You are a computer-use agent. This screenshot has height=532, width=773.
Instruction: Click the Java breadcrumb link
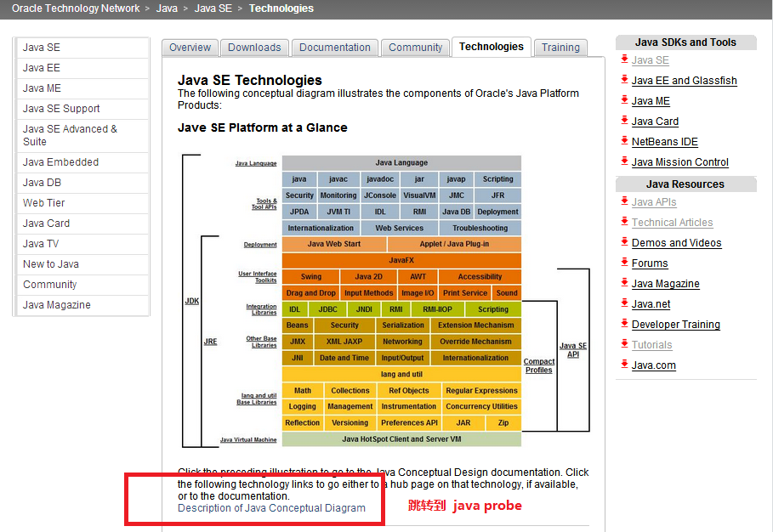coord(167,8)
